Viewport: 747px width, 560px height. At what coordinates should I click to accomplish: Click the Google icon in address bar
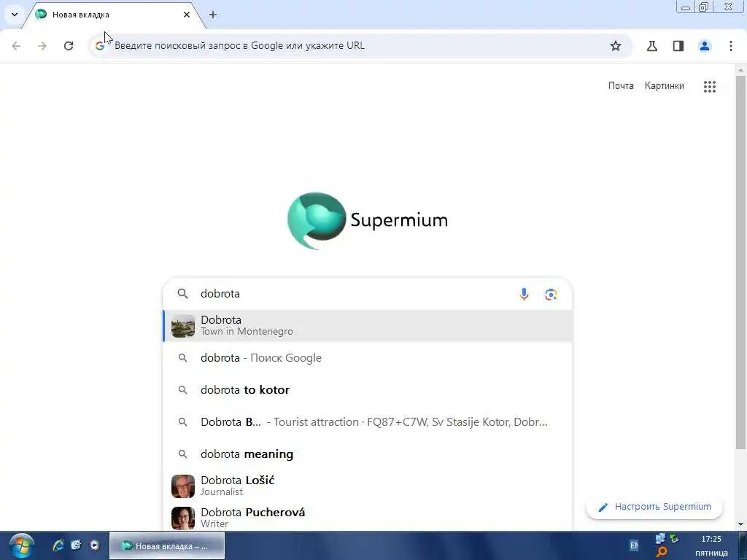99,46
